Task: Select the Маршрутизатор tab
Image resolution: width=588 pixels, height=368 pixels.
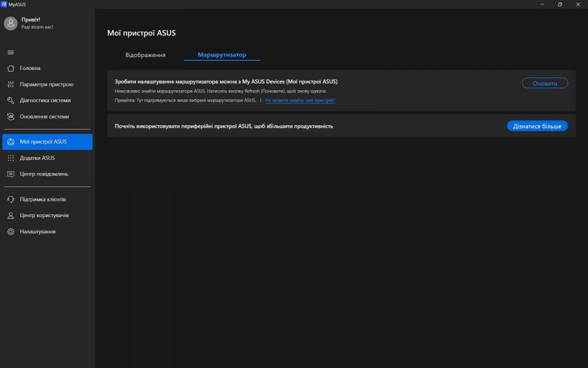Action: point(222,55)
